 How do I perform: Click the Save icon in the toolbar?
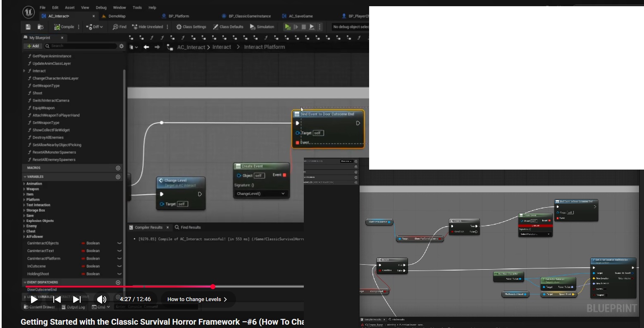28,27
